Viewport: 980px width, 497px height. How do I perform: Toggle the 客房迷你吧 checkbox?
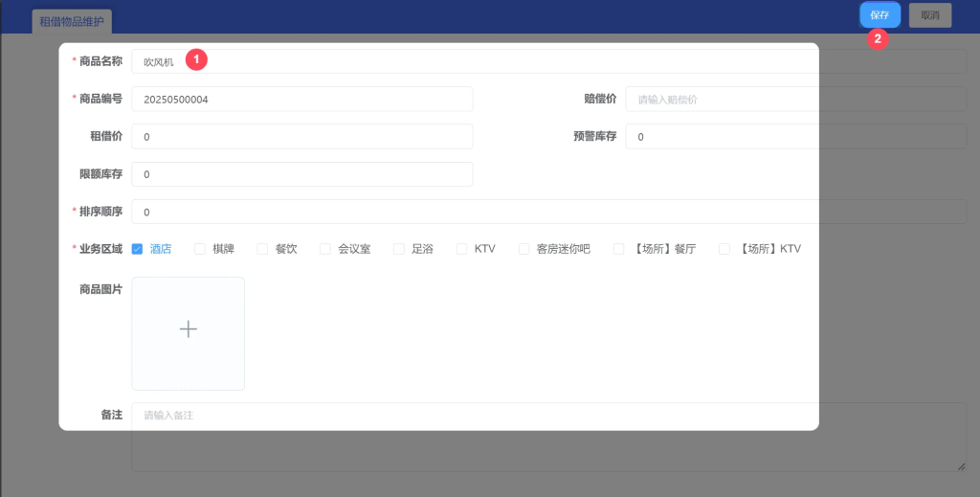pyautogui.click(x=524, y=249)
